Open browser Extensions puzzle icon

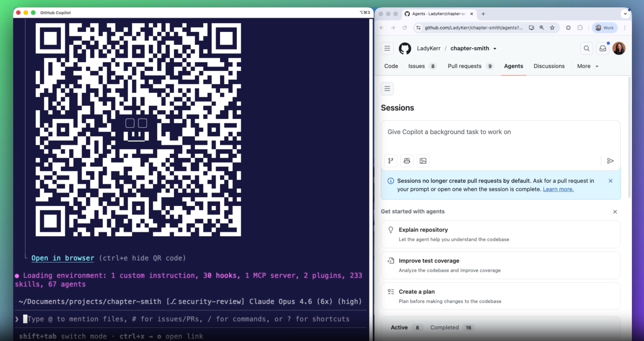pos(580,28)
